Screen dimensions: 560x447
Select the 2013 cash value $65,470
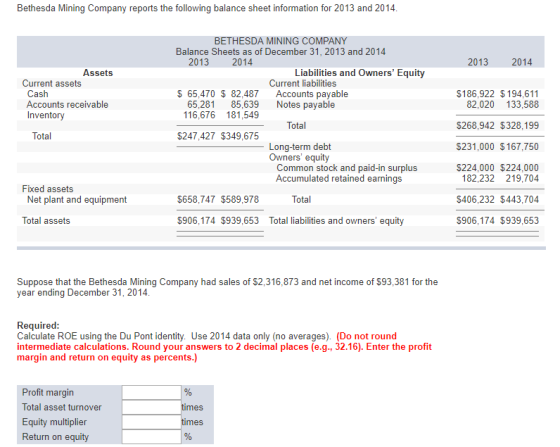point(196,94)
